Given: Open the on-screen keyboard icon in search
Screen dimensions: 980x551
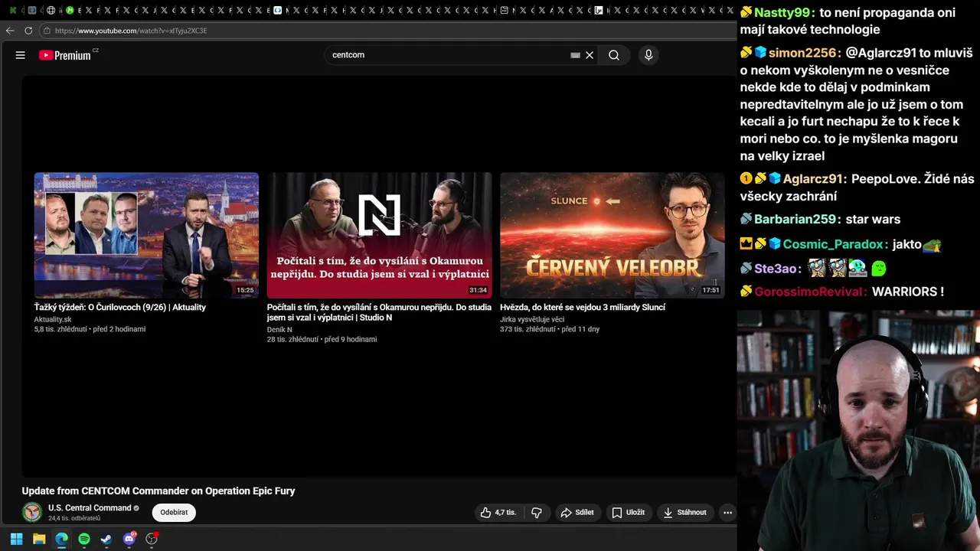Looking at the screenshot, I should [x=576, y=55].
